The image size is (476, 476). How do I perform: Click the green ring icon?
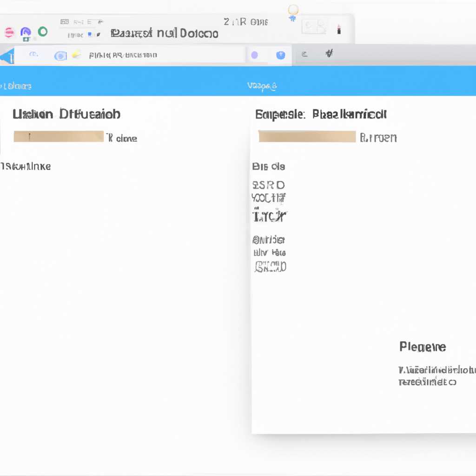click(x=43, y=32)
